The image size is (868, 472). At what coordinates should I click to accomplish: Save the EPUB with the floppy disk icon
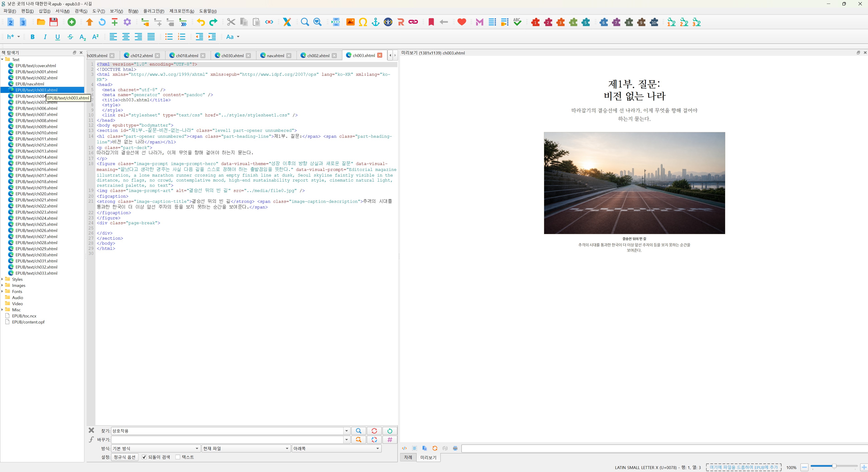(x=54, y=22)
